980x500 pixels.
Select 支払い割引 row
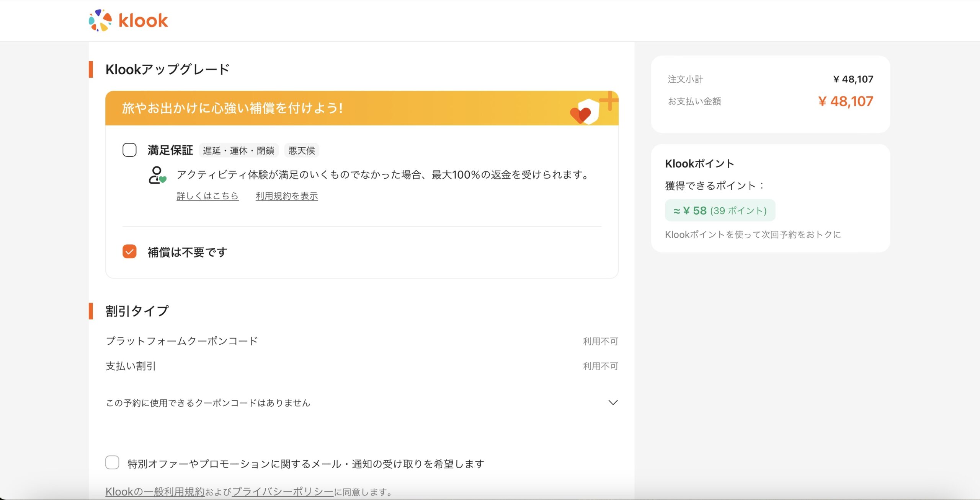[362, 366]
